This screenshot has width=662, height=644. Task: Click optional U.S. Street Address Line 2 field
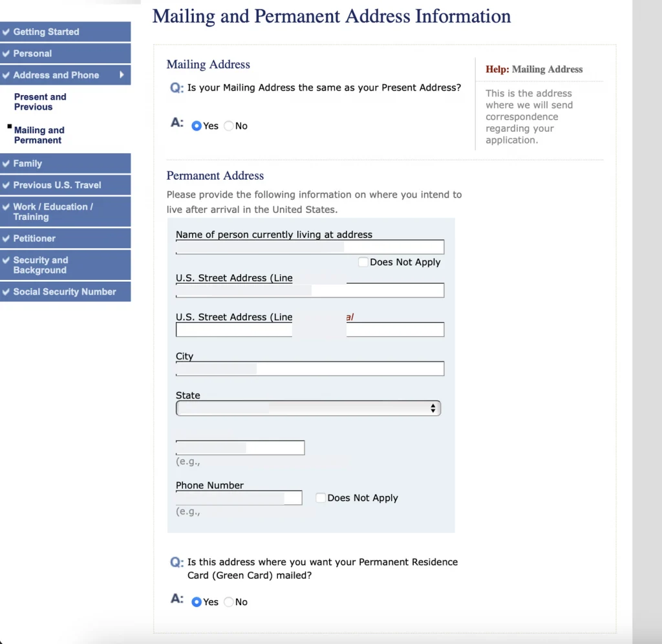pos(310,329)
